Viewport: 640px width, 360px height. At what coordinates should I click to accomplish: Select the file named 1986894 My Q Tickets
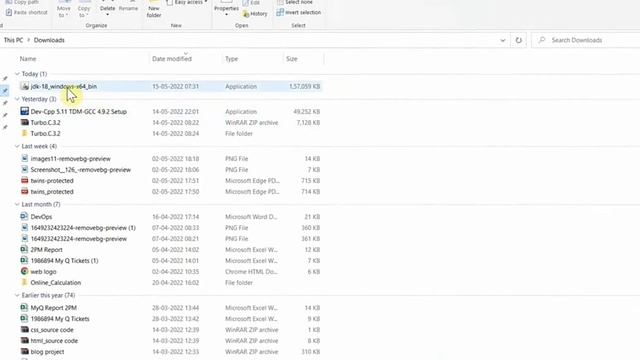click(60, 319)
